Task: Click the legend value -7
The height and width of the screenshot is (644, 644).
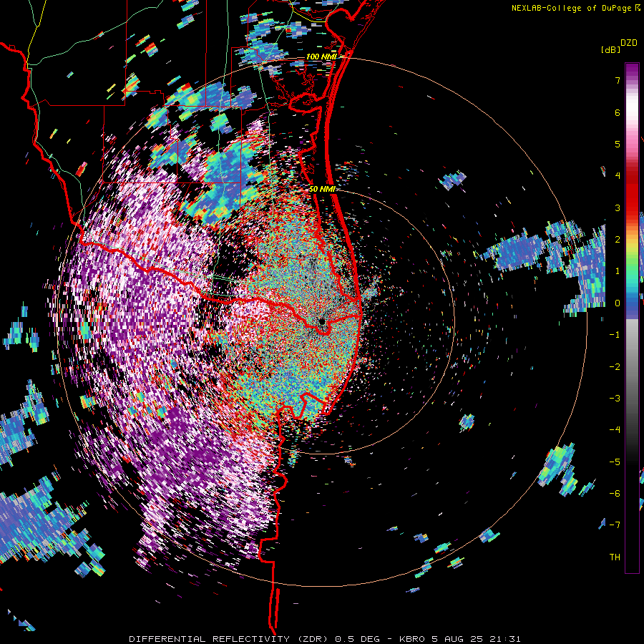Action: click(615, 525)
